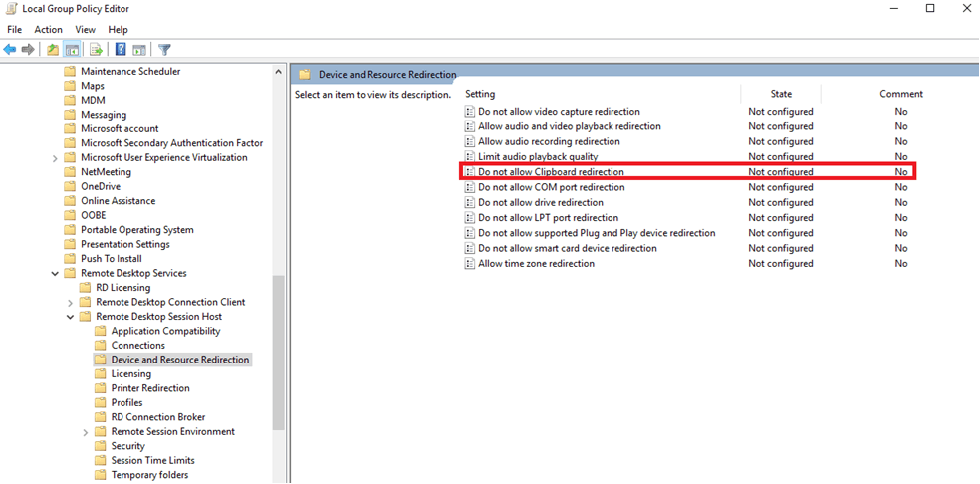980x484 pixels.
Task: Select Microsoft account folder in tree
Action: pos(120,128)
